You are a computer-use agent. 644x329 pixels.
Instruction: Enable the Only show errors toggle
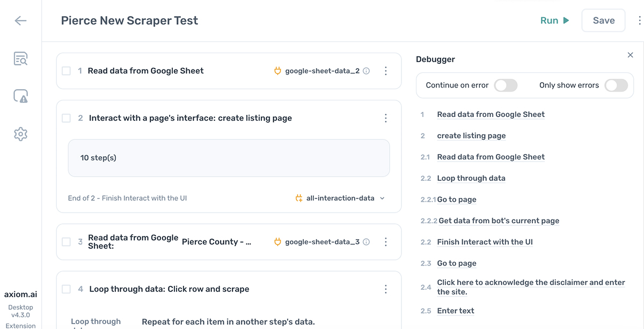[616, 85]
